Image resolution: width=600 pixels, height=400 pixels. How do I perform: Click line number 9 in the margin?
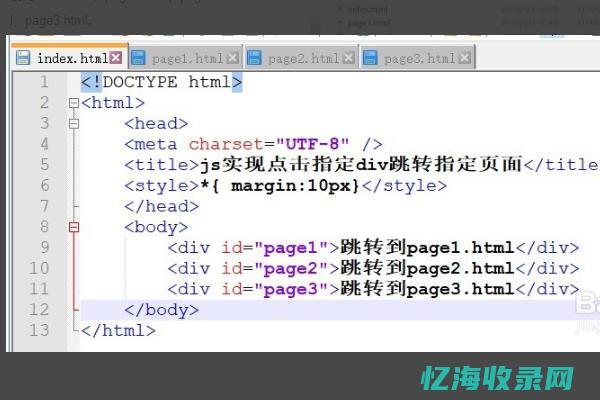[x=44, y=248]
